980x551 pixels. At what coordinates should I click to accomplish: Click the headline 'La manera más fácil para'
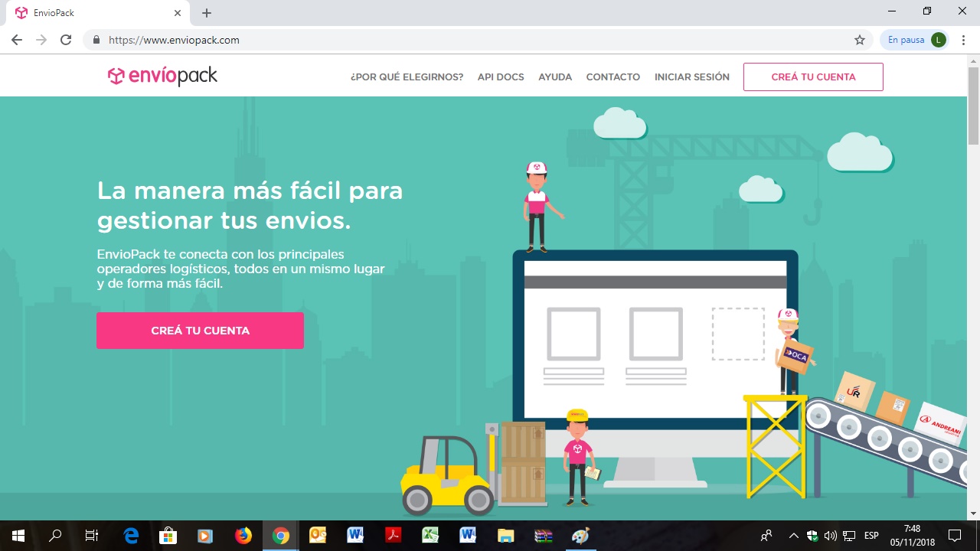[x=250, y=190]
